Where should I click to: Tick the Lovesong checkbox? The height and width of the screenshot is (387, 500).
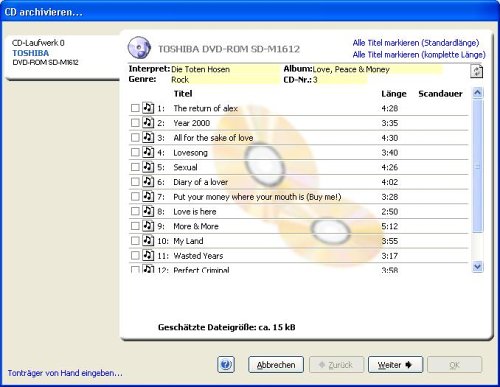click(135, 152)
